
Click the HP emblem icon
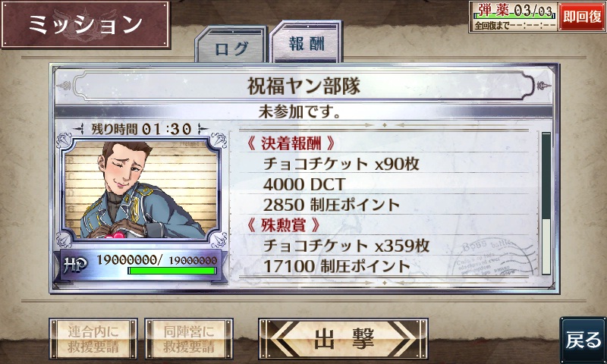(x=75, y=265)
